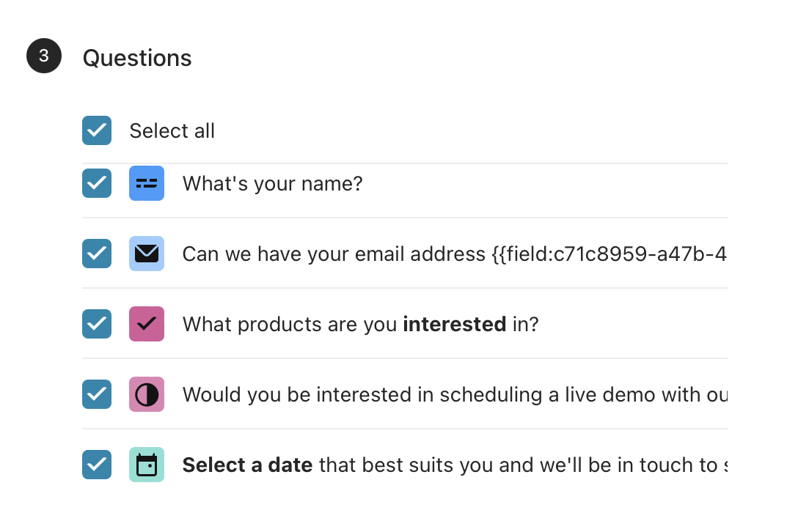
Task: Click the "Select a date" question text
Action: pos(455,465)
